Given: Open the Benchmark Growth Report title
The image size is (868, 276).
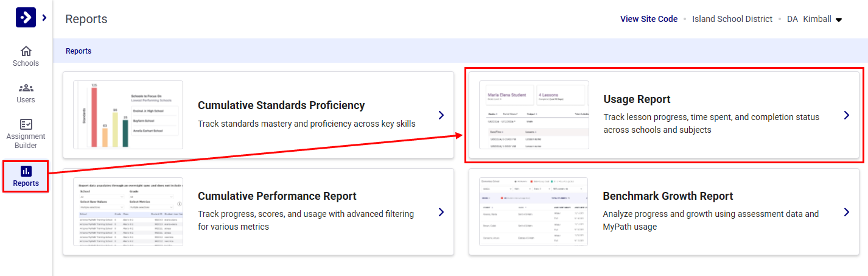Looking at the screenshot, I should click(668, 196).
